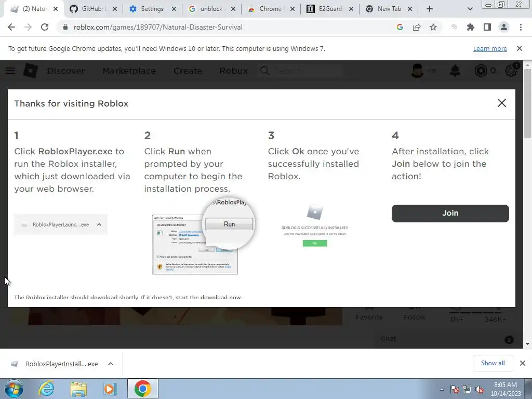The width and height of the screenshot is (532, 399).
Task: Click the Learn more link in update notice
Action: click(x=490, y=48)
